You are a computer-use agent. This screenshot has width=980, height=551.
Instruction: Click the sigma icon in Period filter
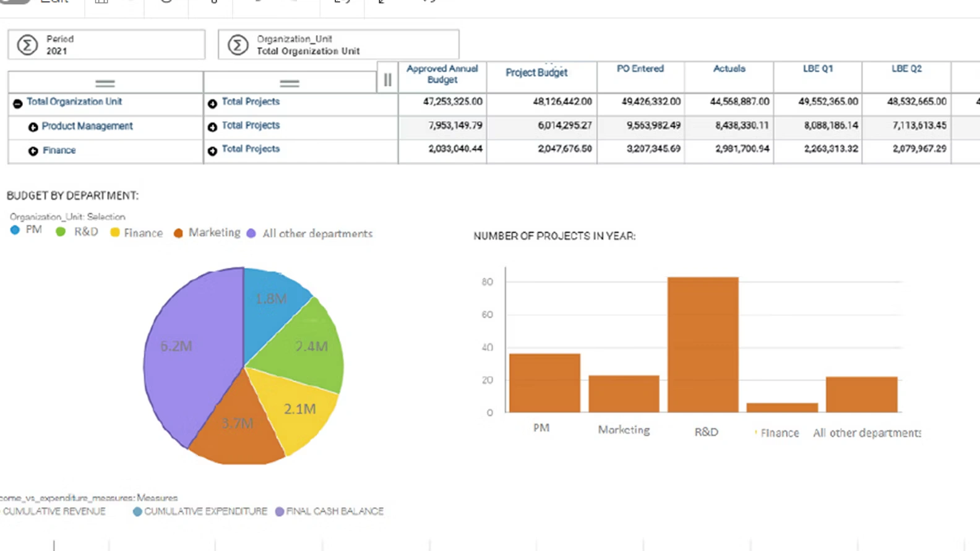(x=27, y=45)
